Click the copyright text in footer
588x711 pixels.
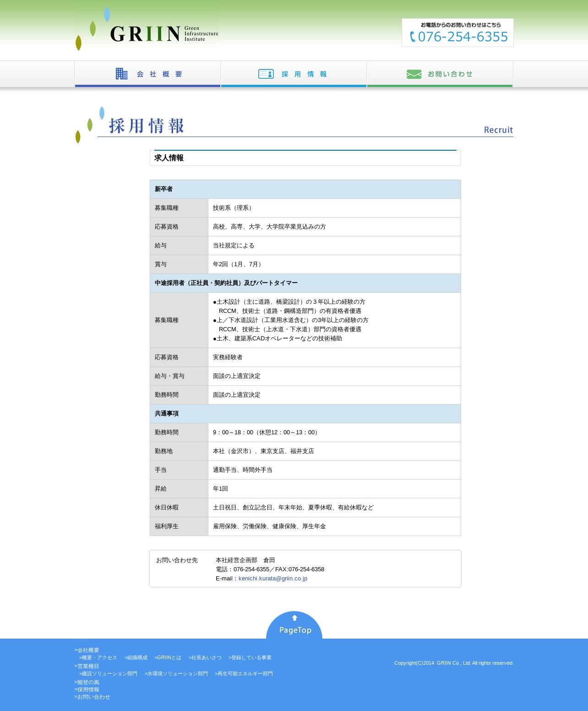pyautogui.click(x=454, y=663)
